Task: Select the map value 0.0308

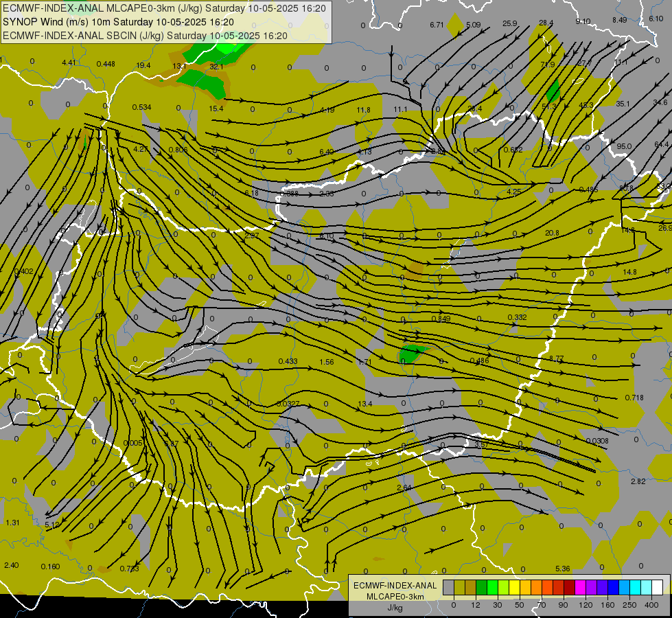Action: [x=597, y=441]
